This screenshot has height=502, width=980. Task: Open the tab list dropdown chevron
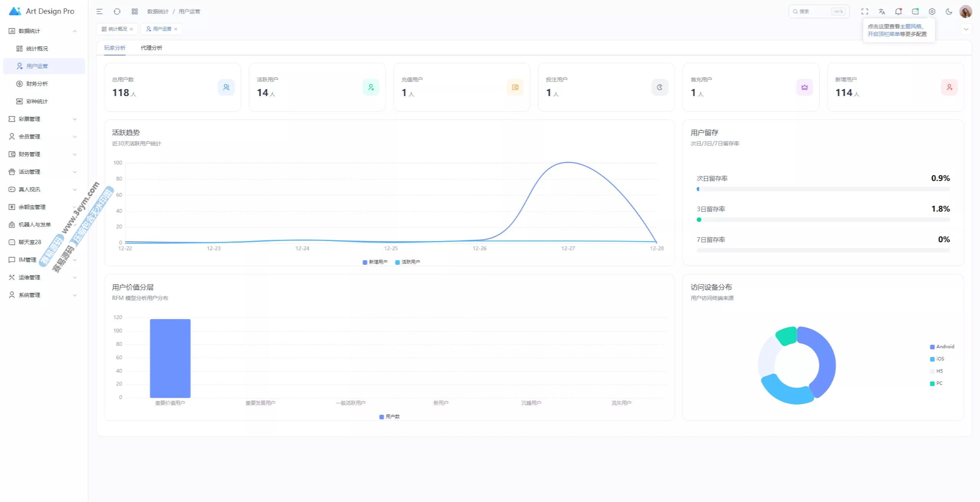(966, 29)
